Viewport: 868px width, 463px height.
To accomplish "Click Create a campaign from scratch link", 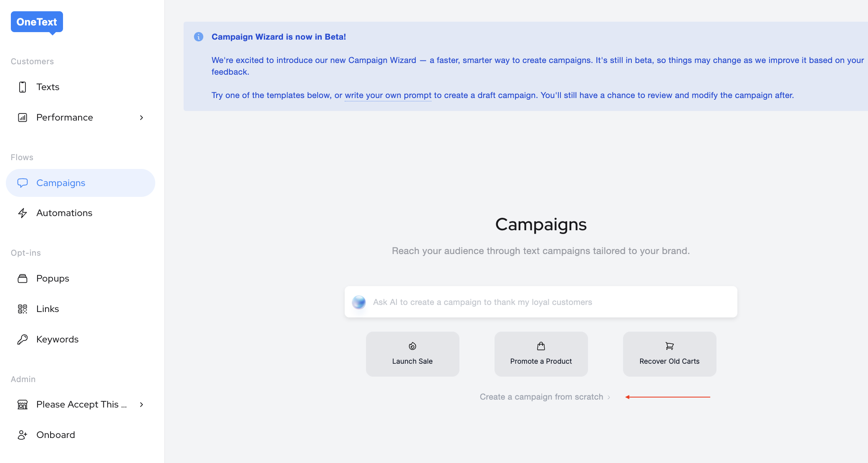I will tap(542, 397).
